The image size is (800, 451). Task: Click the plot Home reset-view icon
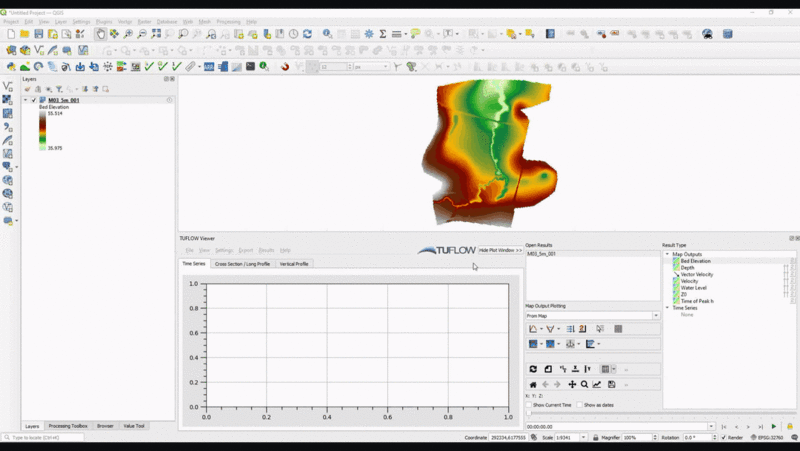click(533, 384)
